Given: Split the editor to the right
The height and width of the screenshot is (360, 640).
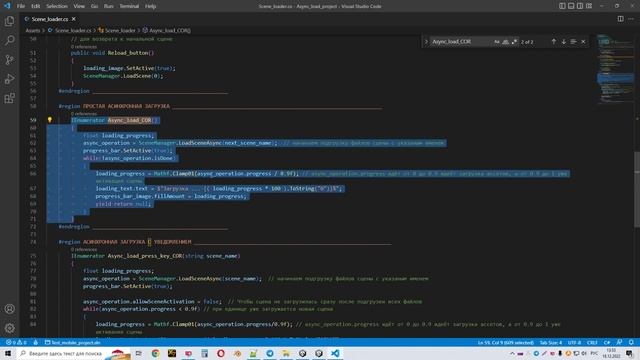Looking at the screenshot, I should 620,19.
